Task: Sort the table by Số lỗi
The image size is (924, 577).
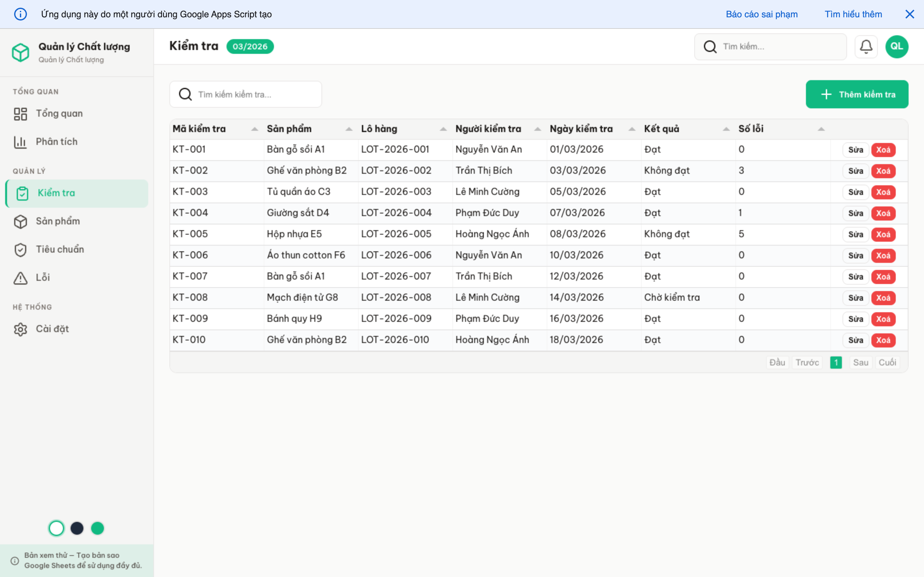Action: 821,129
